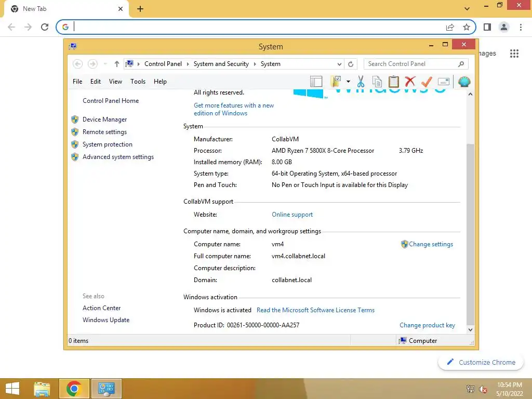Click the orange checkmark toolbar icon
This screenshot has height=399, width=532.
coord(427,82)
